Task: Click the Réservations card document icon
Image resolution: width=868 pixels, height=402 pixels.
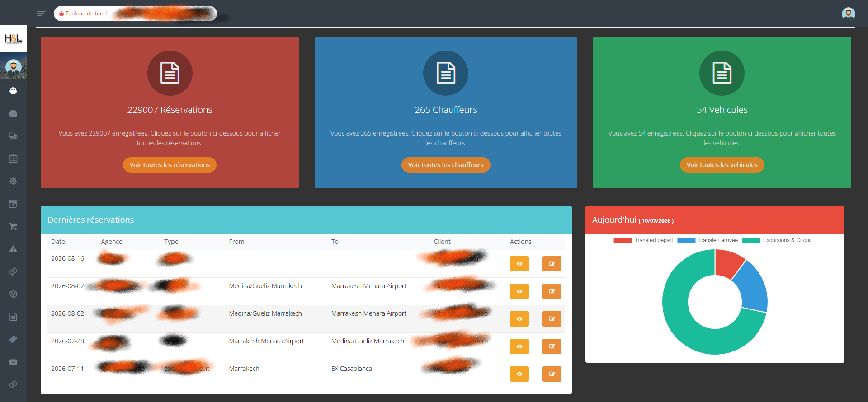Action: point(170,73)
